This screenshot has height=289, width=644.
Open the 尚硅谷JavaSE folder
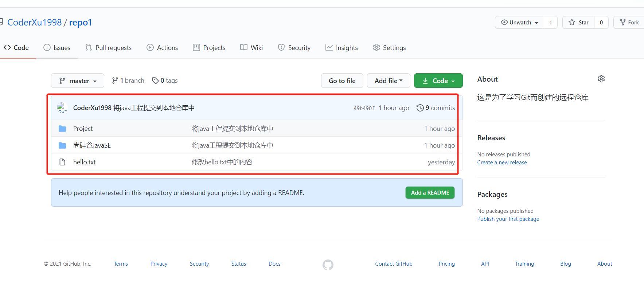click(92, 145)
